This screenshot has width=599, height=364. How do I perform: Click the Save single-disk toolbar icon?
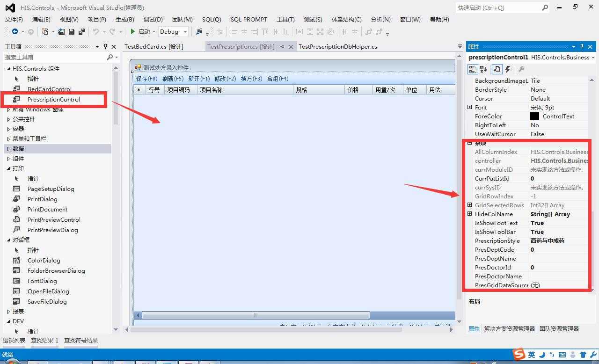[x=72, y=31]
